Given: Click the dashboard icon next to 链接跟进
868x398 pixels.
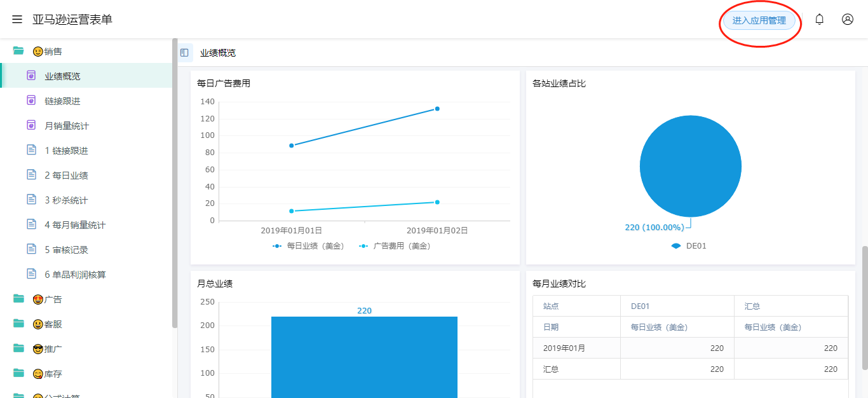Looking at the screenshot, I should tap(31, 100).
